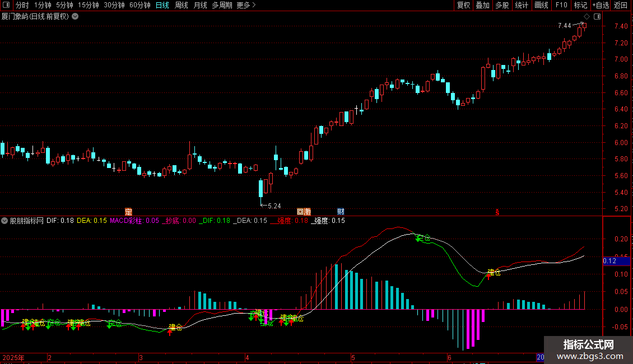633x364 pixels.
Task: Expand the 股朋指标网 indicator dropdown
Action: [x=4, y=221]
